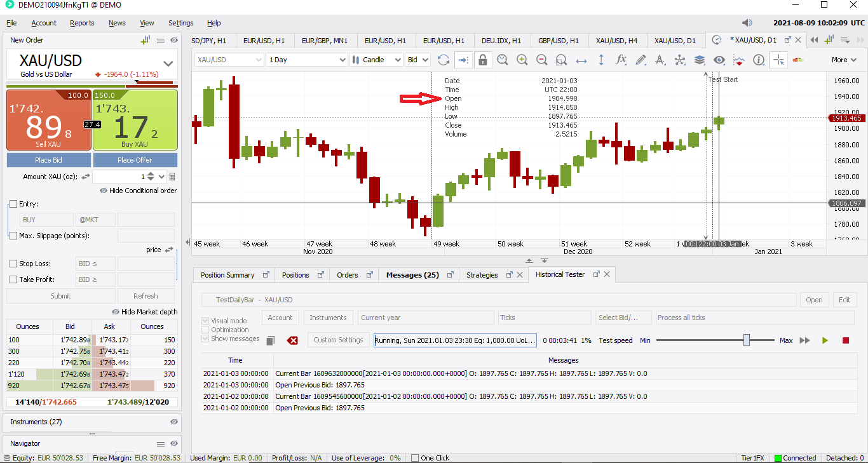This screenshot has width=868, height=463.
Task: Click the Edit strategy button
Action: pyautogui.click(x=844, y=300)
